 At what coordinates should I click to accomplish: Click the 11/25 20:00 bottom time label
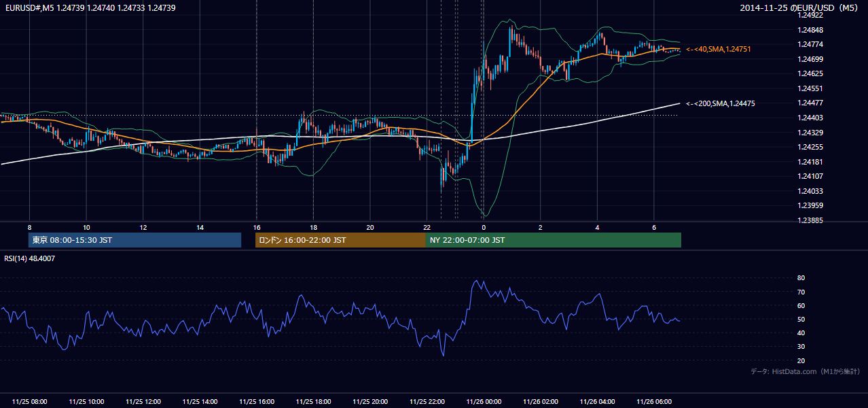[x=370, y=402]
